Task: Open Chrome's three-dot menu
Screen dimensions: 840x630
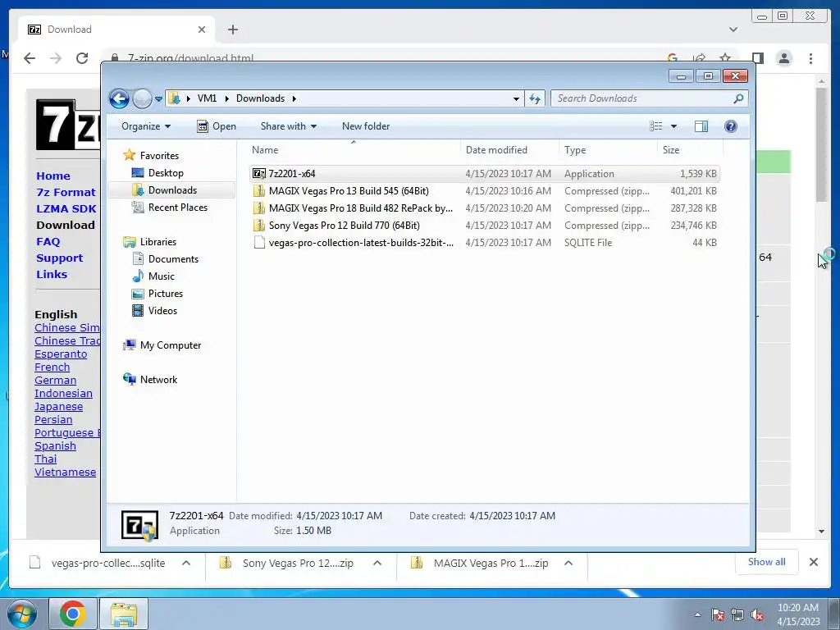Action: pos(811,58)
